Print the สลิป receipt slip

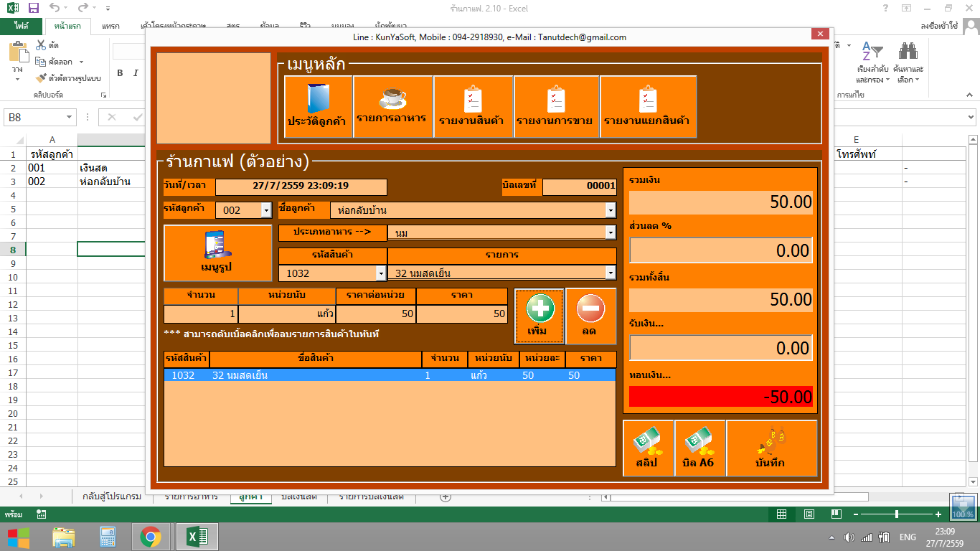click(x=649, y=448)
